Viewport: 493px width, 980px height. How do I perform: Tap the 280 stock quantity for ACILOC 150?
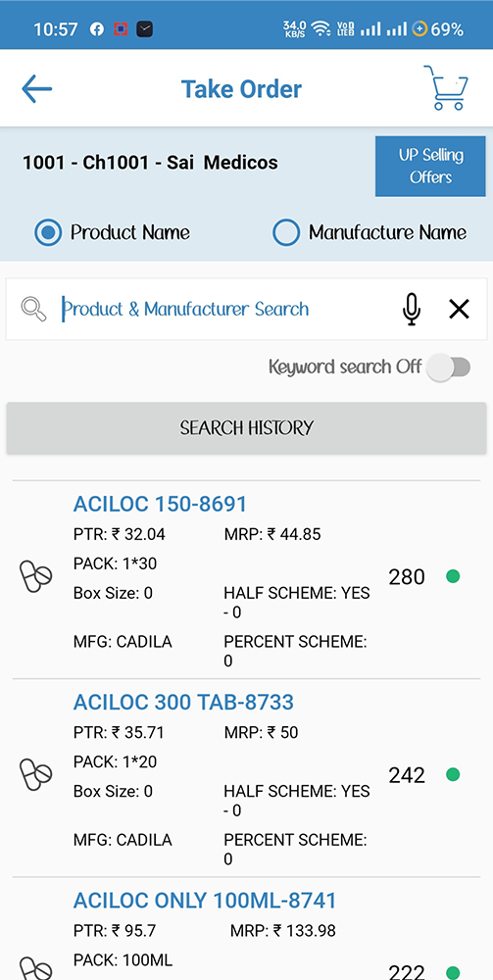(x=407, y=576)
